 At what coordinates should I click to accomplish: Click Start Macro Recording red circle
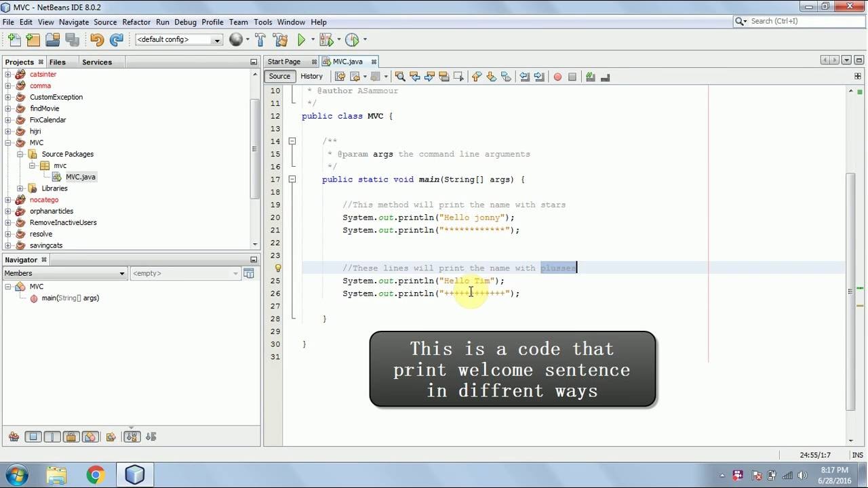click(557, 77)
